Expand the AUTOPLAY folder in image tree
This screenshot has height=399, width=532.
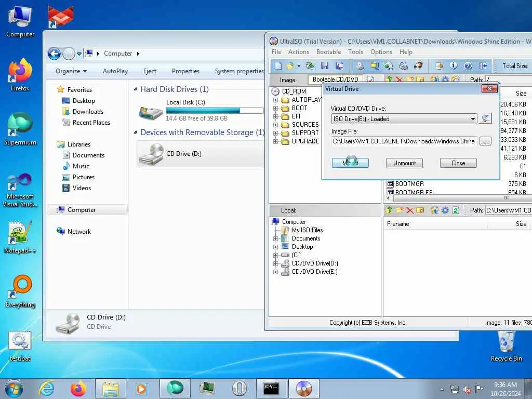click(275, 100)
